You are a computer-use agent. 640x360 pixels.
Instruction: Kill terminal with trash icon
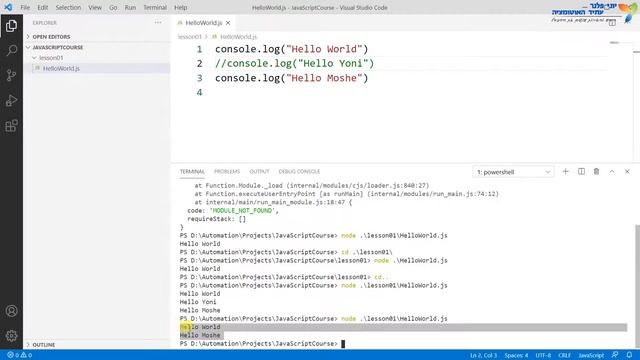(x=596, y=172)
